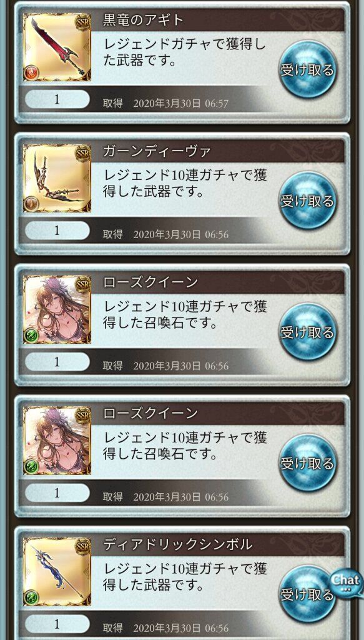Click the SSR badge on second ローズクイーン
This screenshot has width=364, height=640.
point(83,416)
